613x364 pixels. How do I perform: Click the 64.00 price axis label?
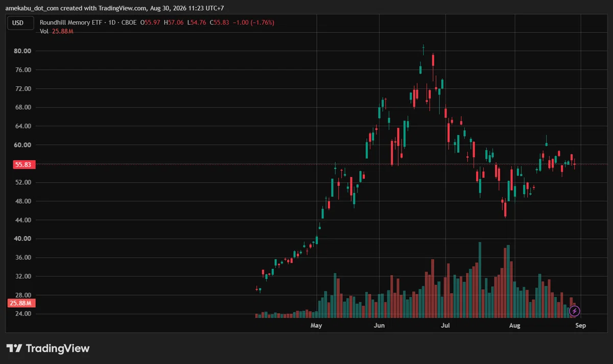pos(23,126)
